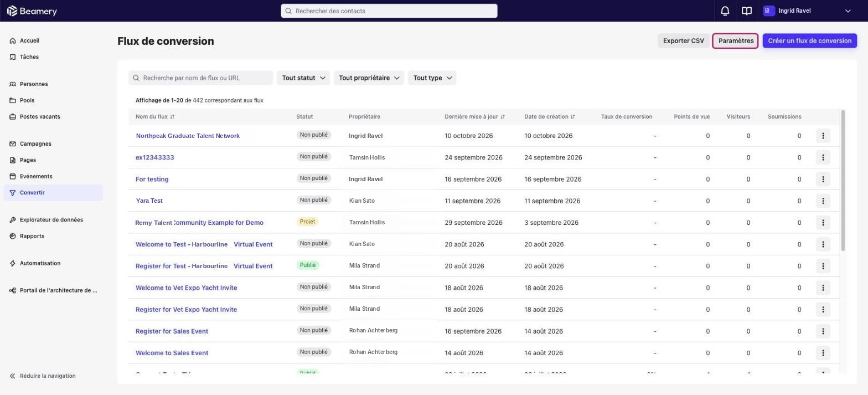The width and height of the screenshot is (868, 395).
Task: Click the 29 septembre 2026 update date
Action: point(473,223)
